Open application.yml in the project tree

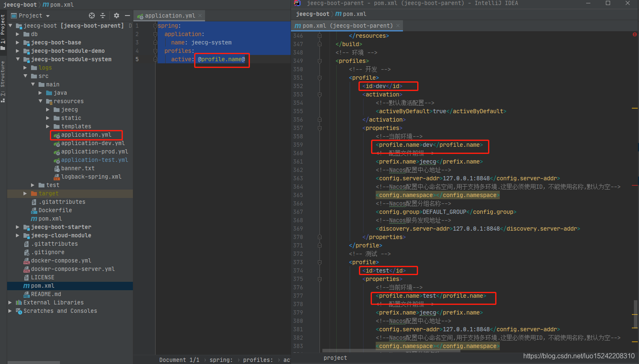click(x=86, y=135)
